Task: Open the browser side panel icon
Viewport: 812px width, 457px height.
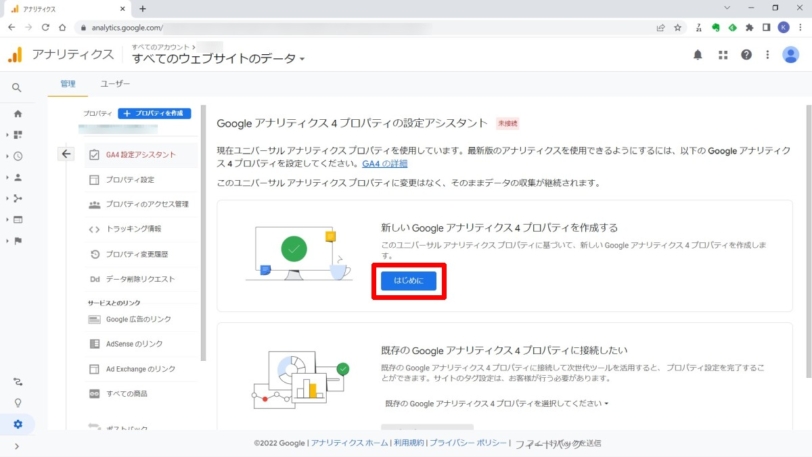Action: pos(766,27)
